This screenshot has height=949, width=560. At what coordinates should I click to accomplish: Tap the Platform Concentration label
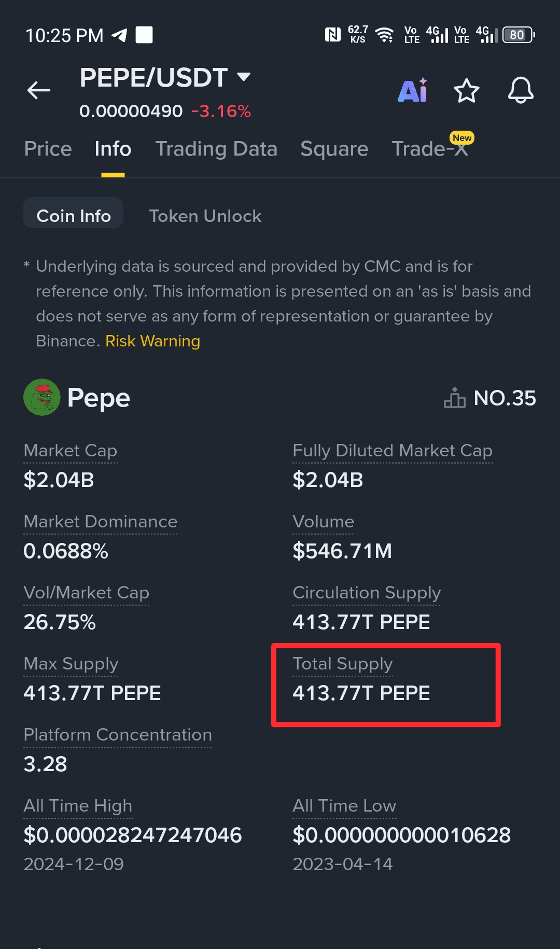coord(118,734)
